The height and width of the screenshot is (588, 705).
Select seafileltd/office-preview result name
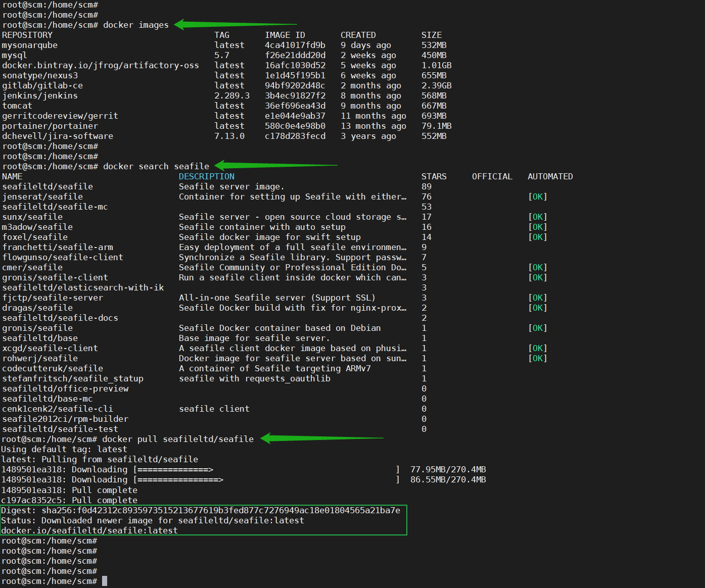coord(65,388)
